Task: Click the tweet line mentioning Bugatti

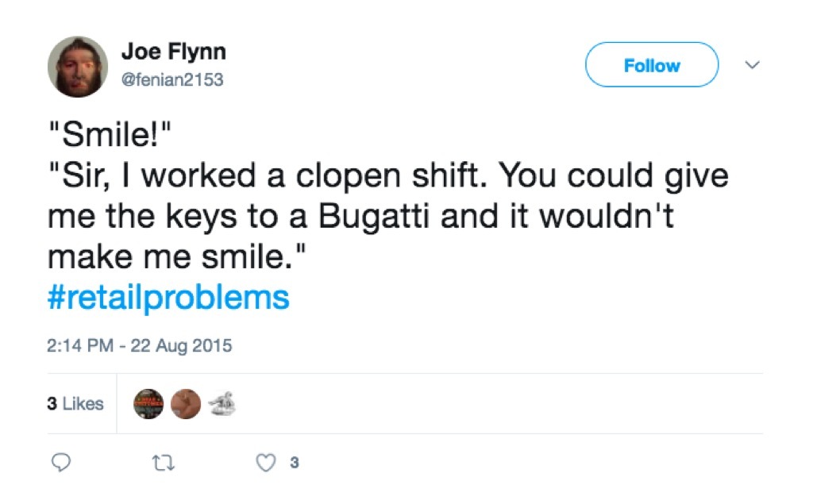Action: click(360, 217)
